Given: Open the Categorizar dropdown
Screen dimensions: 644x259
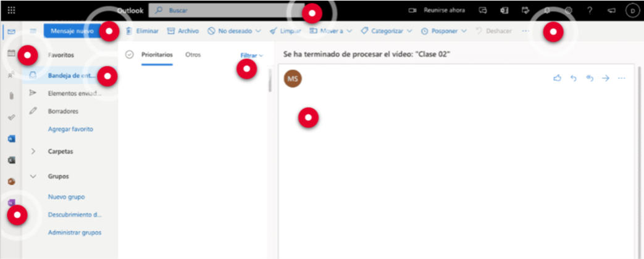Looking at the screenshot, I should point(387,31).
